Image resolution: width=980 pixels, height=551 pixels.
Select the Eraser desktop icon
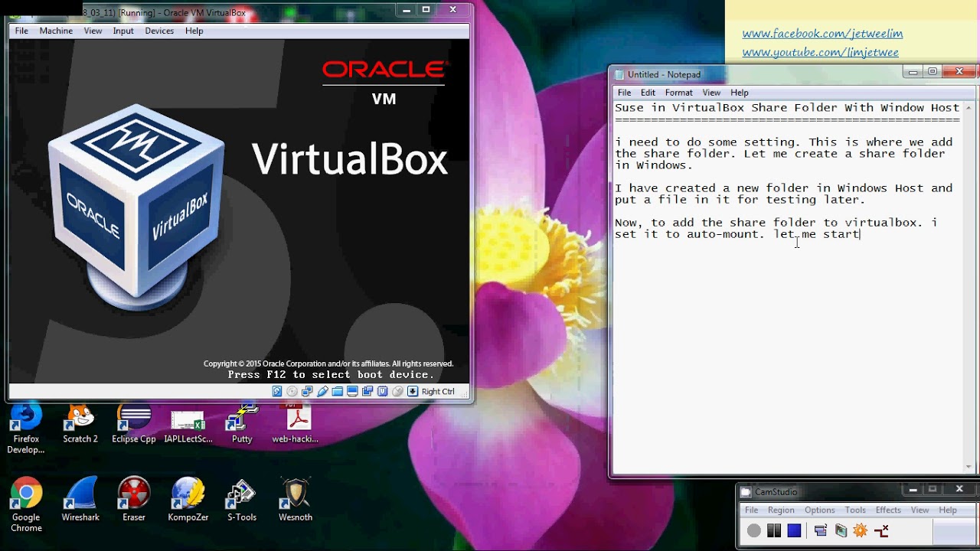click(134, 500)
